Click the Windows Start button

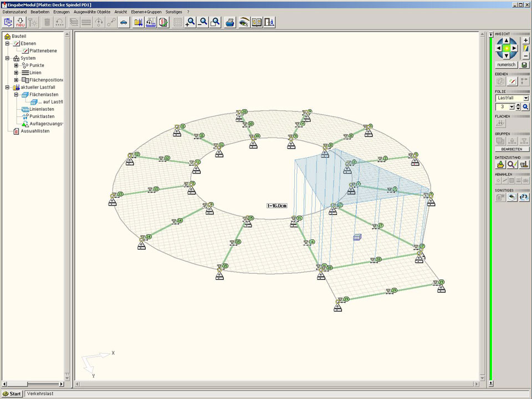click(x=12, y=394)
